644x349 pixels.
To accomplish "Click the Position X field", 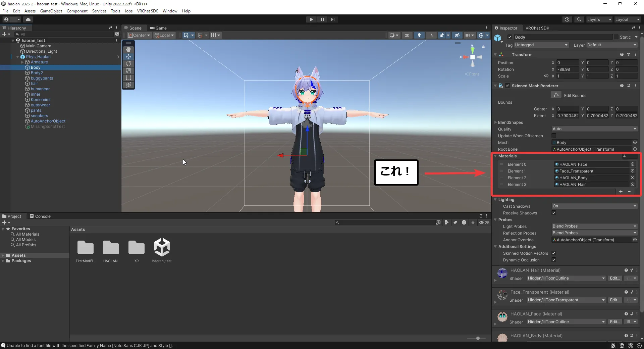I will click(x=568, y=62).
